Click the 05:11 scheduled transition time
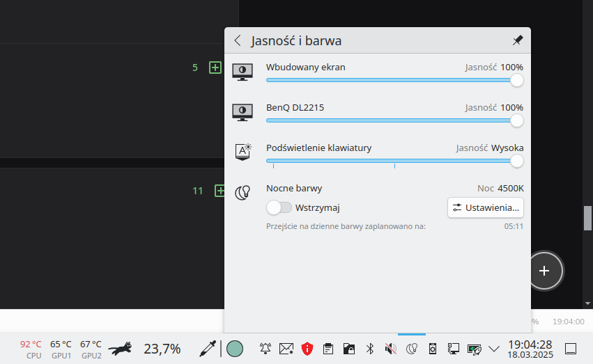The image size is (593, 364). [514, 227]
